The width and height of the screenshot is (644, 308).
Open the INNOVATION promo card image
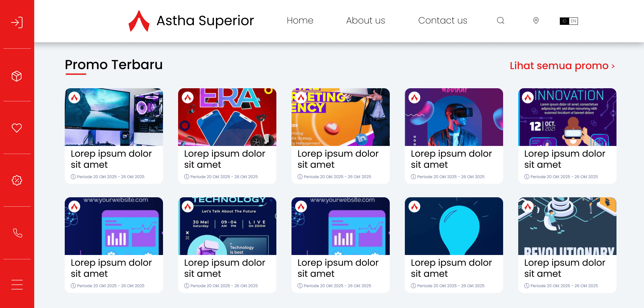(x=567, y=117)
